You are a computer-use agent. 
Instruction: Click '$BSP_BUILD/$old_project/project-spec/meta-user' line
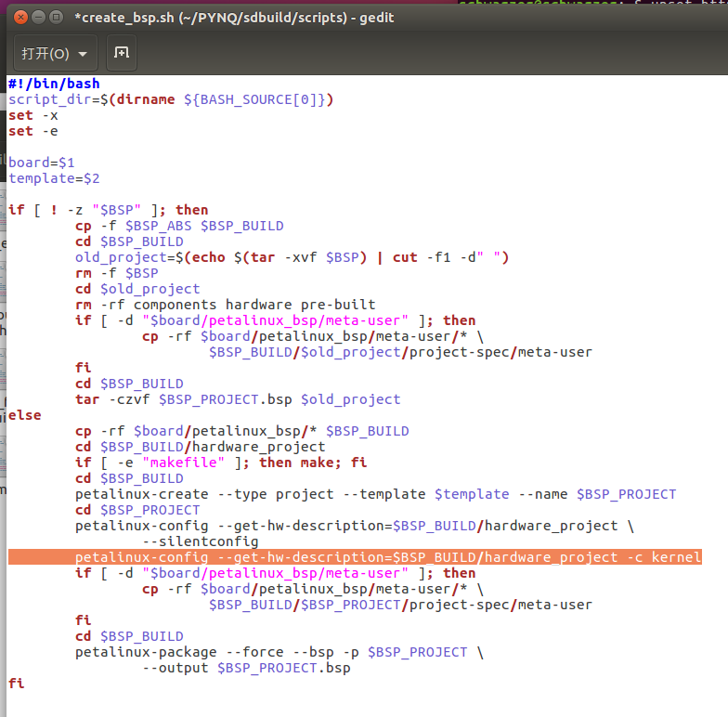click(401, 352)
